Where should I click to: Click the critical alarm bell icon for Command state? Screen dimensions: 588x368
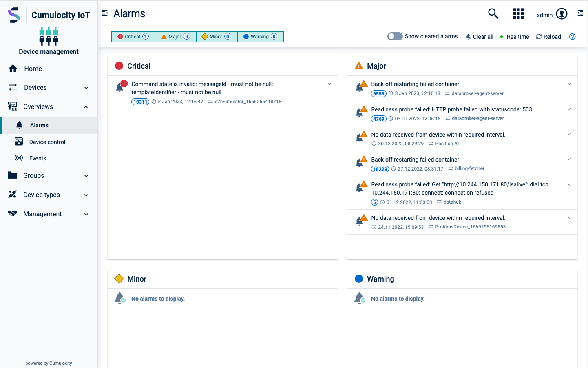122,86
